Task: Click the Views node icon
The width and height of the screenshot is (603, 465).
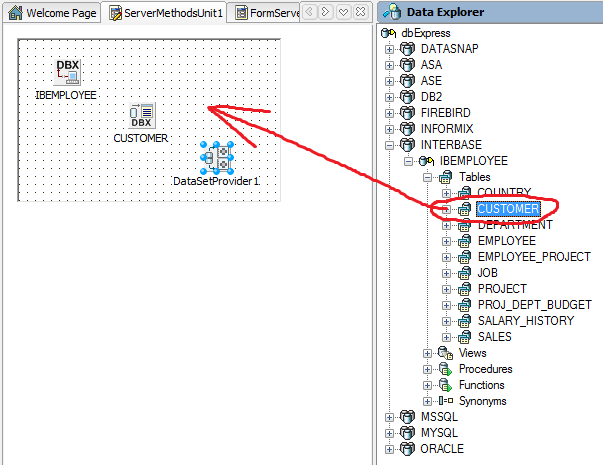Action: 446,353
